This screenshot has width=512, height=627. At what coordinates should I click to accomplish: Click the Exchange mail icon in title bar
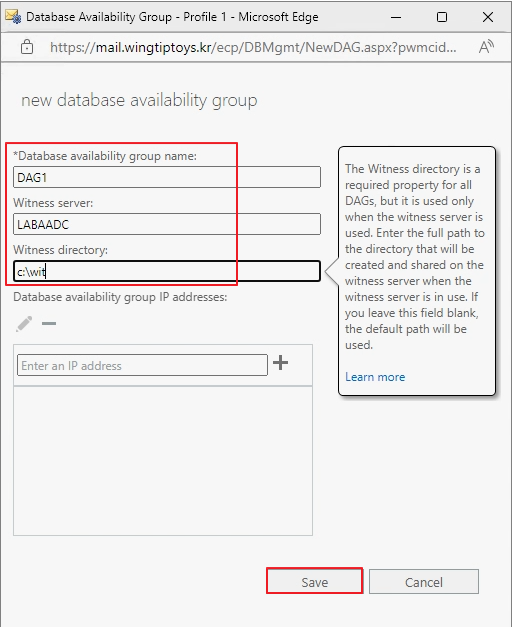(x=13, y=16)
